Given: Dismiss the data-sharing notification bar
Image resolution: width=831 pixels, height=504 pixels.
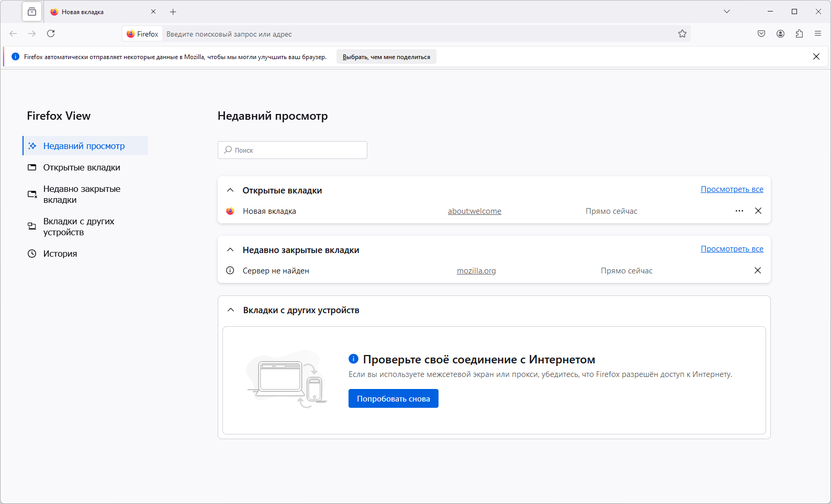Looking at the screenshot, I should pyautogui.click(x=816, y=56).
